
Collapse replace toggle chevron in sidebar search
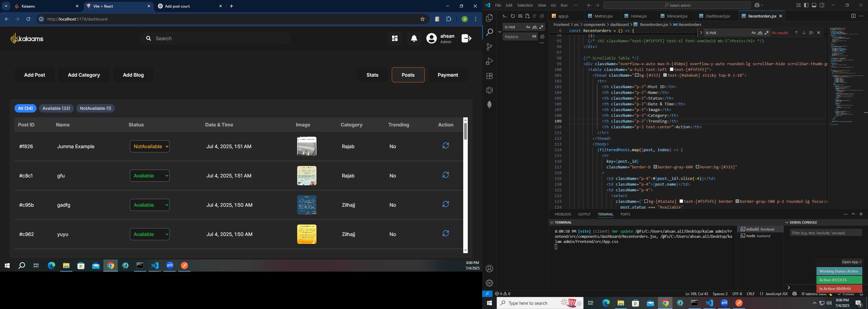pos(500,32)
